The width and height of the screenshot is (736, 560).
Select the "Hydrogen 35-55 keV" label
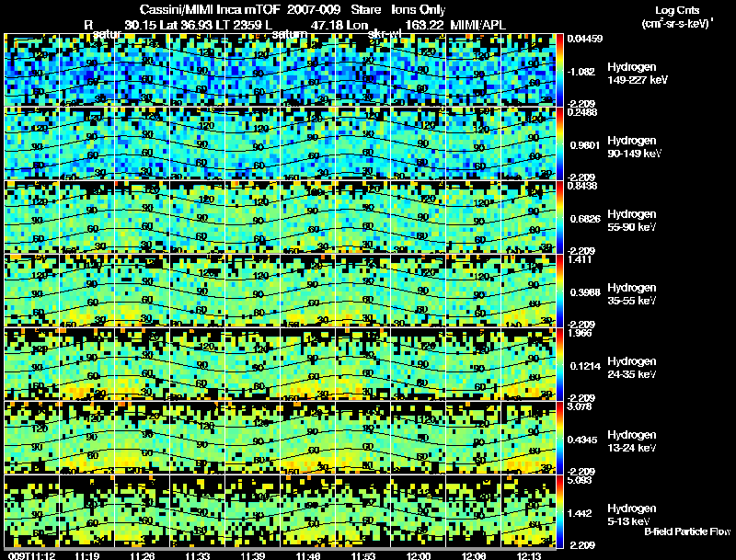coord(632,294)
